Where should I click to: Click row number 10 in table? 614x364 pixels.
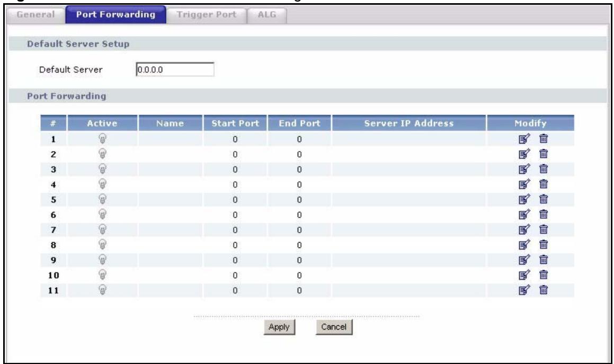[x=54, y=276]
